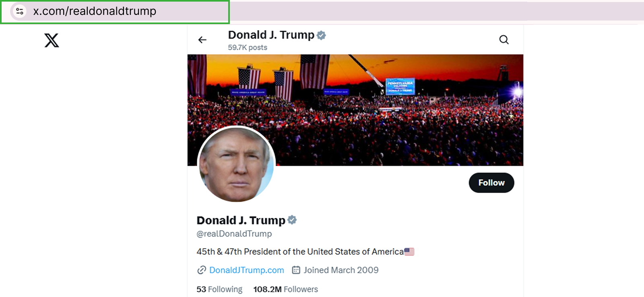Viewport: 644px width, 297px height.
Task: Follow this account with the Follow button
Action: (x=491, y=183)
